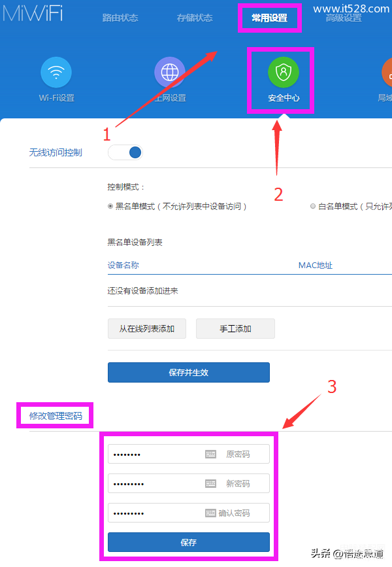Click 保存 button under password fields
392x567 pixels.
(x=189, y=542)
